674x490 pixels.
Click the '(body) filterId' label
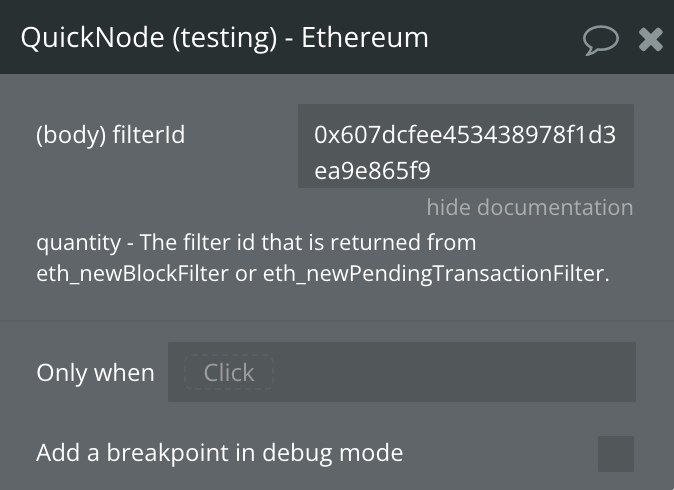[110, 135]
